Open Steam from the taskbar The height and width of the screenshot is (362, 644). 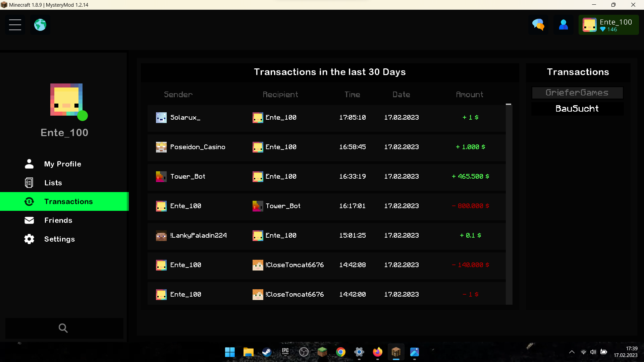[x=267, y=352]
